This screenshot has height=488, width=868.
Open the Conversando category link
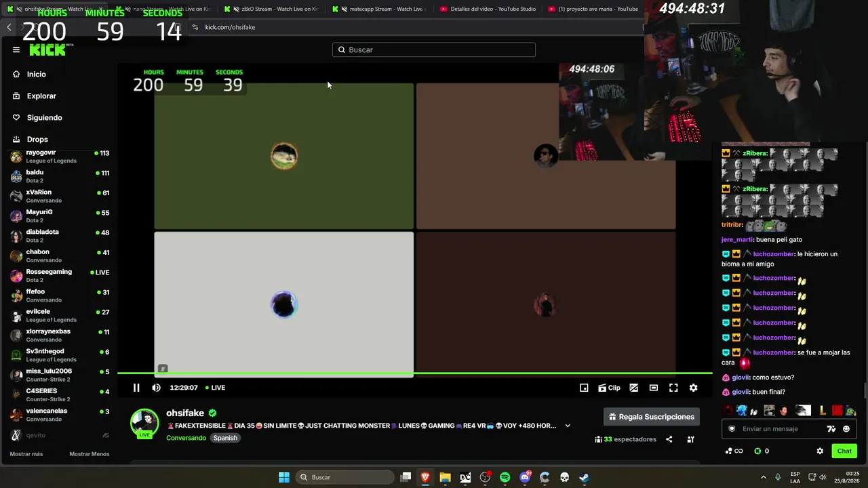pos(186,438)
